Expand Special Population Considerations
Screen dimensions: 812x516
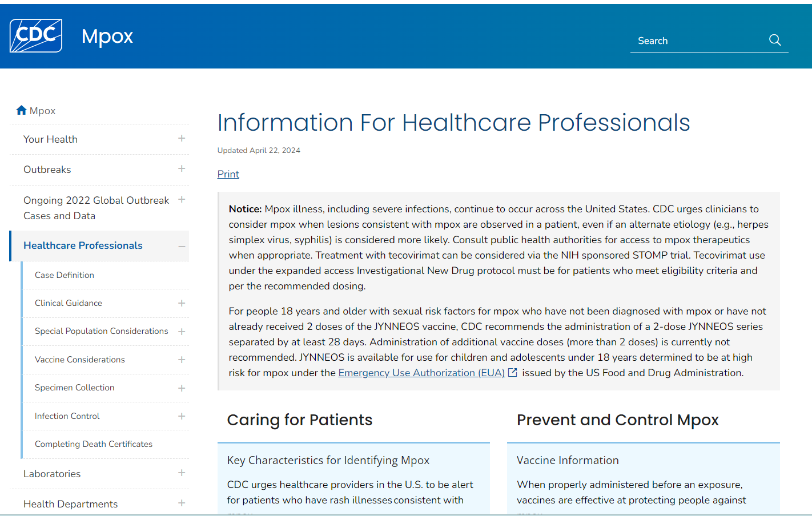tap(182, 331)
